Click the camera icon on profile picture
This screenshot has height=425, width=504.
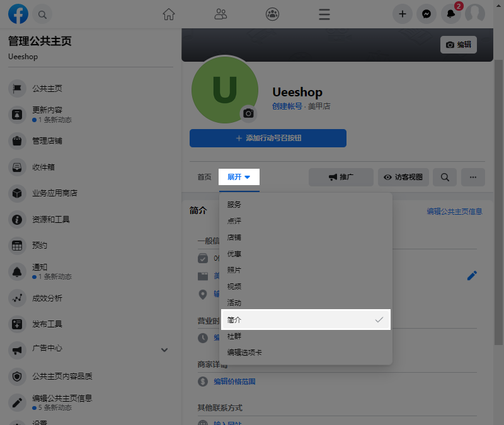248,113
